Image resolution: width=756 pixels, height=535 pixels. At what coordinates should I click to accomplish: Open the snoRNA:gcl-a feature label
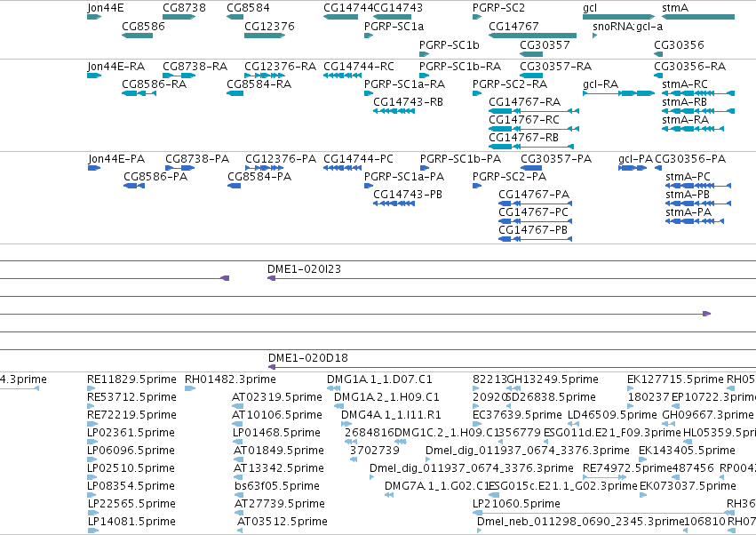coord(628,26)
